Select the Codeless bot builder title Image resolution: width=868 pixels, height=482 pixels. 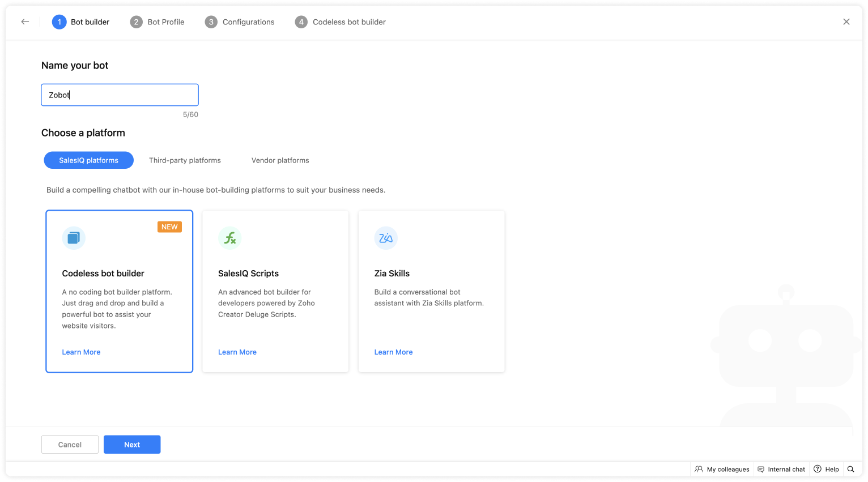pyautogui.click(x=103, y=274)
